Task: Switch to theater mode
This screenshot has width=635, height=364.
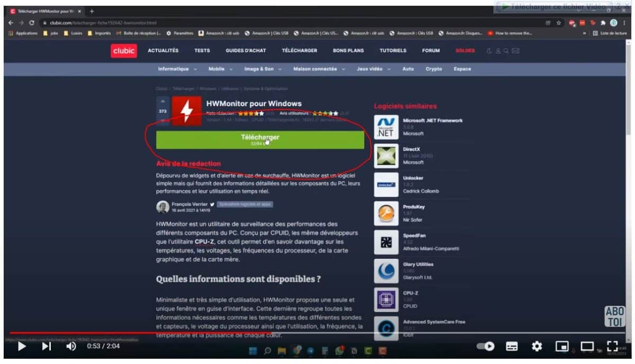Action: (x=587, y=346)
